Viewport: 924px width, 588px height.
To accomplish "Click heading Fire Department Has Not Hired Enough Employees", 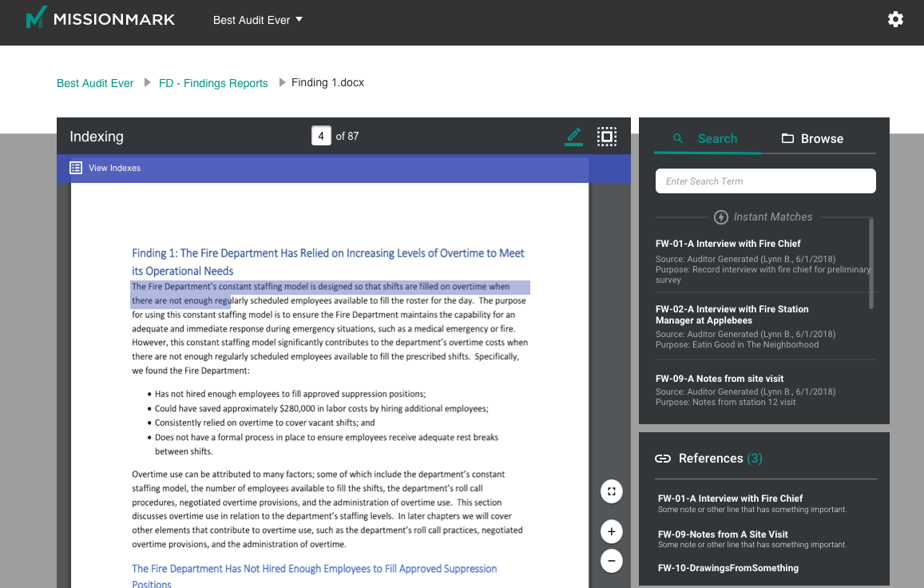I will pos(314,575).
